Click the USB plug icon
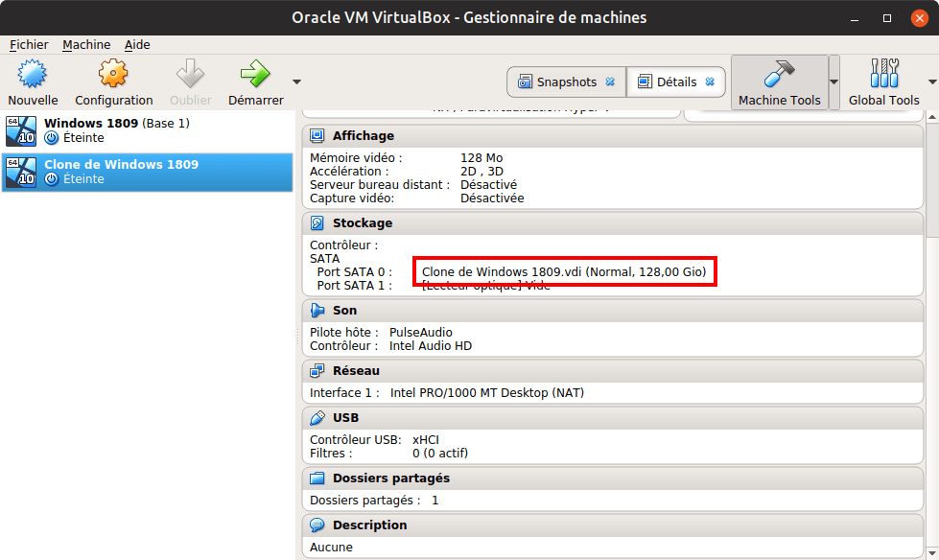Image resolution: width=939 pixels, height=560 pixels. point(317,418)
